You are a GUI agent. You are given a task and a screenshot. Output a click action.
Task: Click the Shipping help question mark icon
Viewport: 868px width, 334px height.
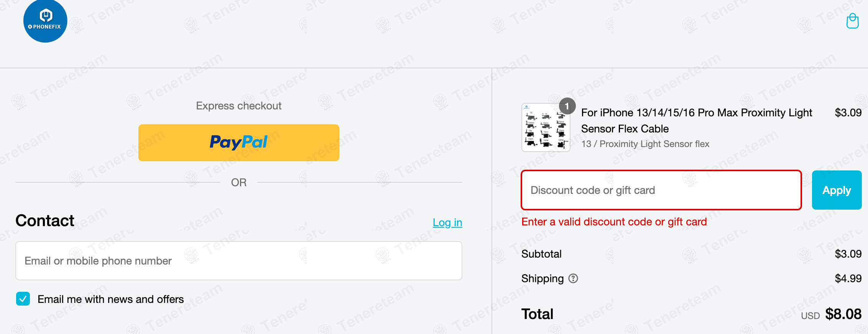pyautogui.click(x=573, y=278)
